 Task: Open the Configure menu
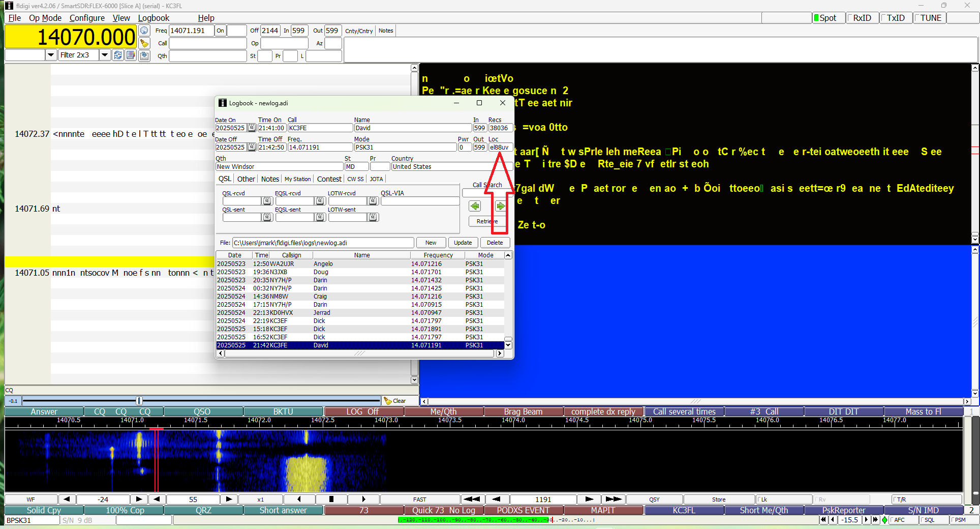[87, 18]
